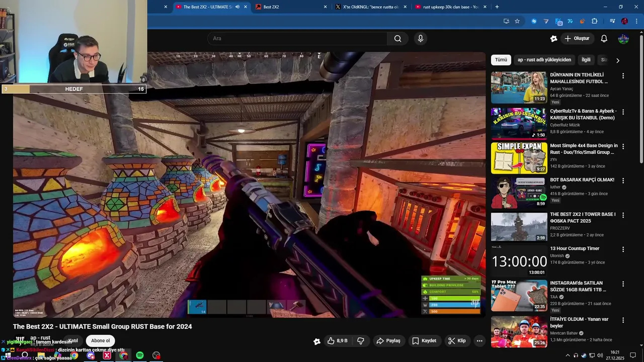Image resolution: width=644 pixels, height=362 pixels.
Task: Open Spotify from the taskbar
Action: (140, 355)
